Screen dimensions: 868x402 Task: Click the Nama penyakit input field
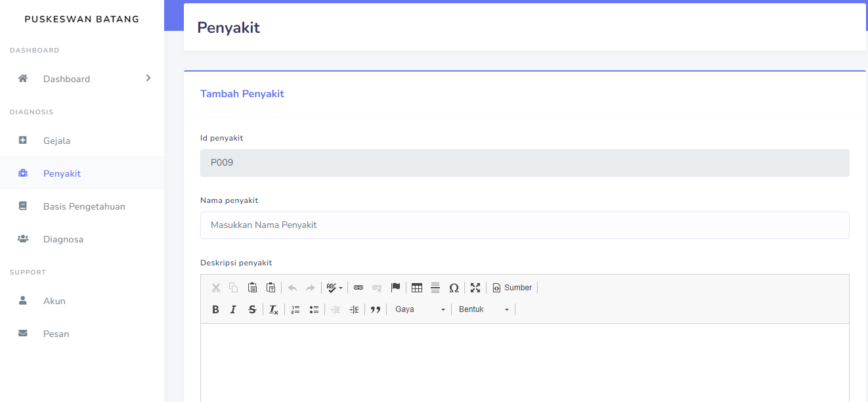(525, 225)
